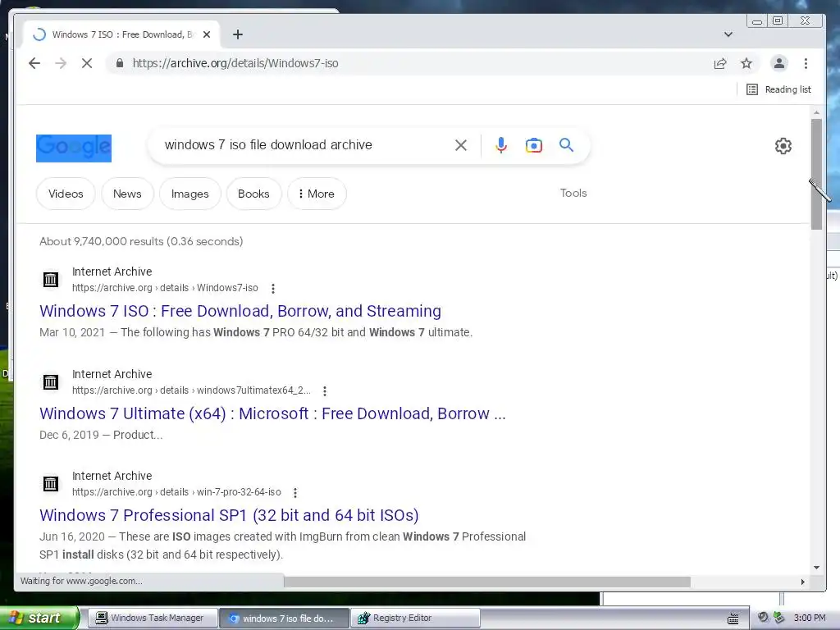Image resolution: width=840 pixels, height=630 pixels.
Task: Select the Chrome window taskbar button
Action: [x=284, y=619]
